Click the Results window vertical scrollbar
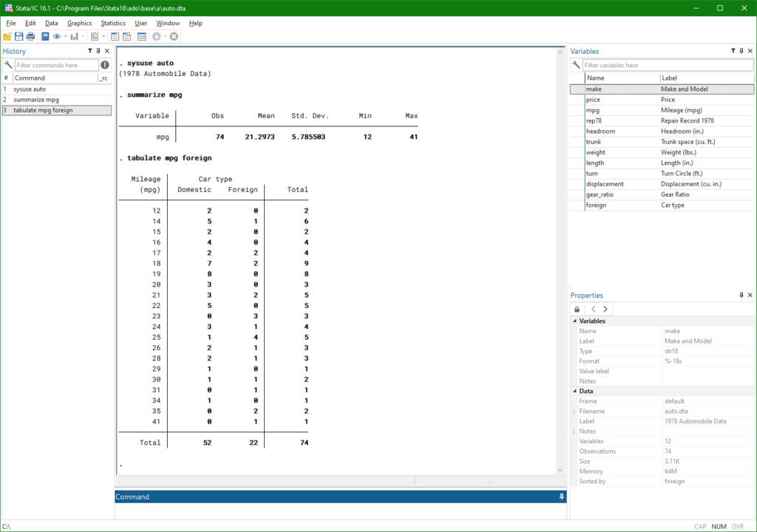The image size is (757, 532). coord(560,261)
